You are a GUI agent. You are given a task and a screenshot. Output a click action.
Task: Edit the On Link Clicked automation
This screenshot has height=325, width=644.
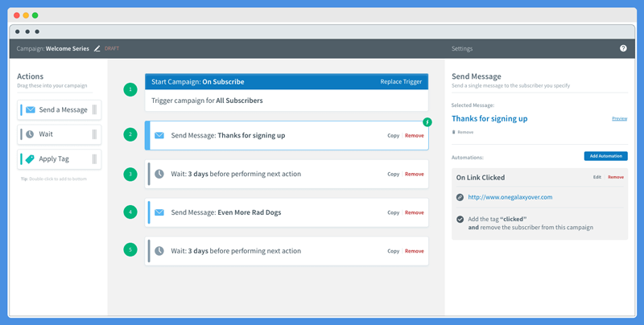click(597, 177)
